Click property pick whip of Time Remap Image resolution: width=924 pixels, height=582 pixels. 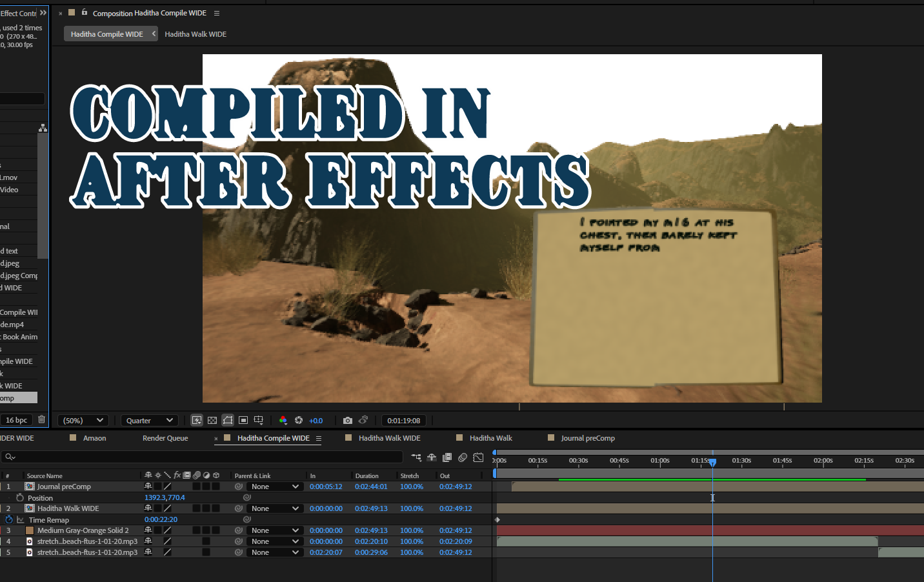[247, 519]
